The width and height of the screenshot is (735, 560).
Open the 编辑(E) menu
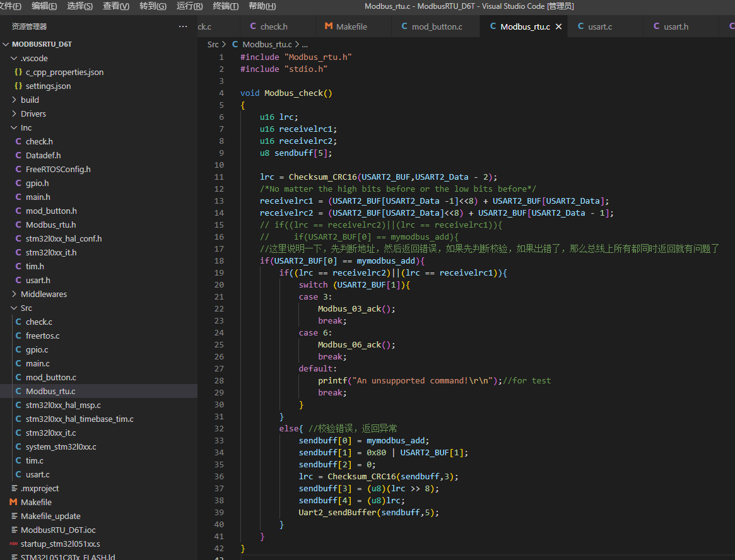click(44, 6)
